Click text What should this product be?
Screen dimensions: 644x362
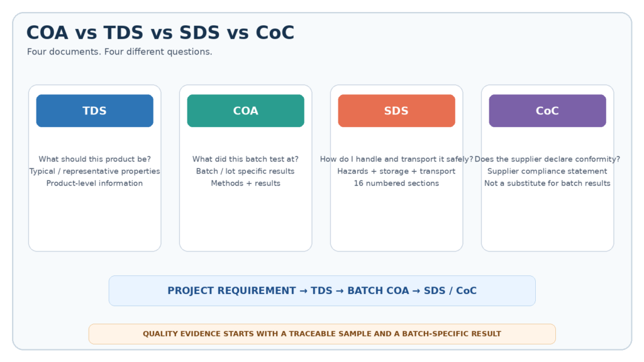pos(94,159)
